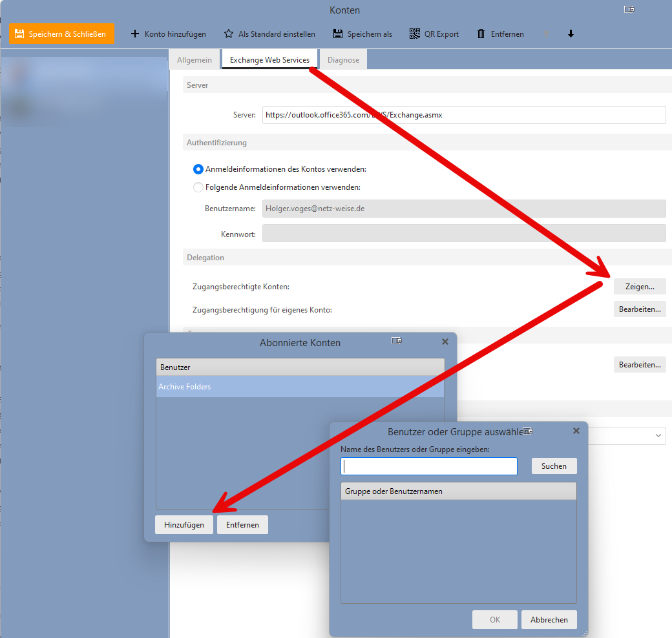Open the Diagnose tab
The image size is (672, 638).
[343, 60]
